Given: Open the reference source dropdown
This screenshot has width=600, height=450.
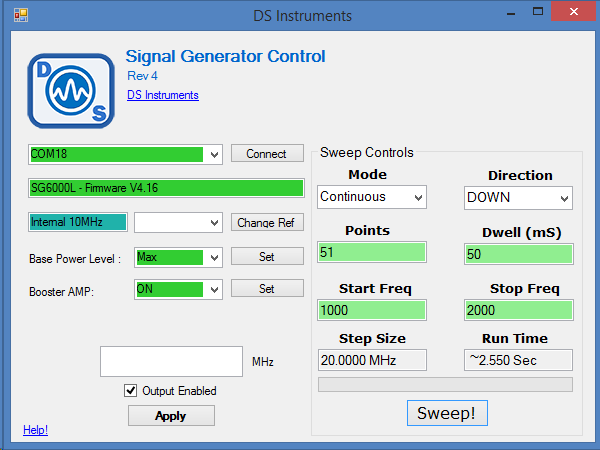Looking at the screenshot, I should click(x=213, y=222).
